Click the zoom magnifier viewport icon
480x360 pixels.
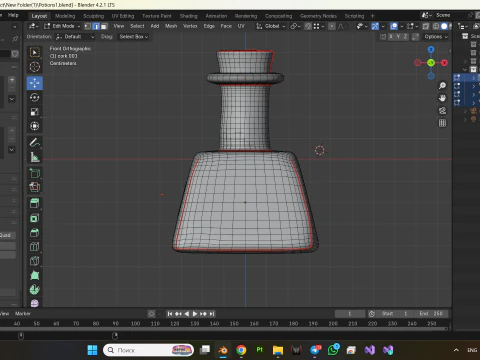click(442, 86)
